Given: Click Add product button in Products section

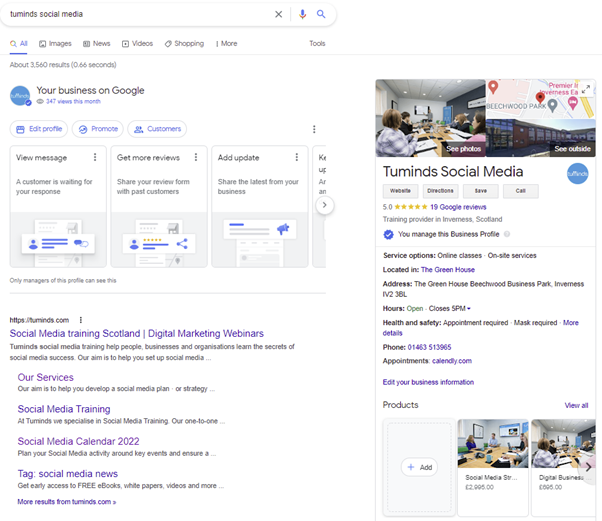Looking at the screenshot, I should click(x=419, y=467).
